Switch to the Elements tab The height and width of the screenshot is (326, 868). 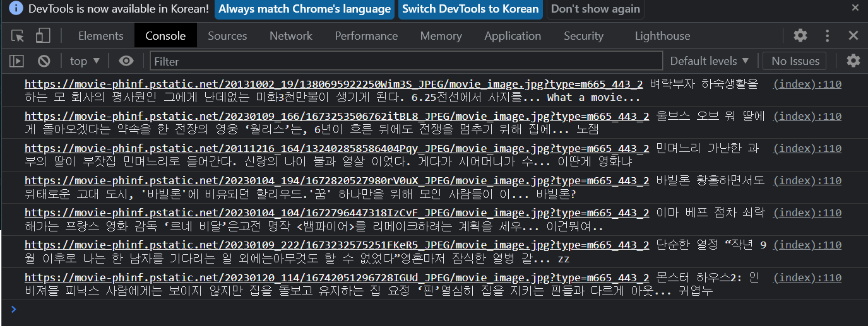pos(101,36)
